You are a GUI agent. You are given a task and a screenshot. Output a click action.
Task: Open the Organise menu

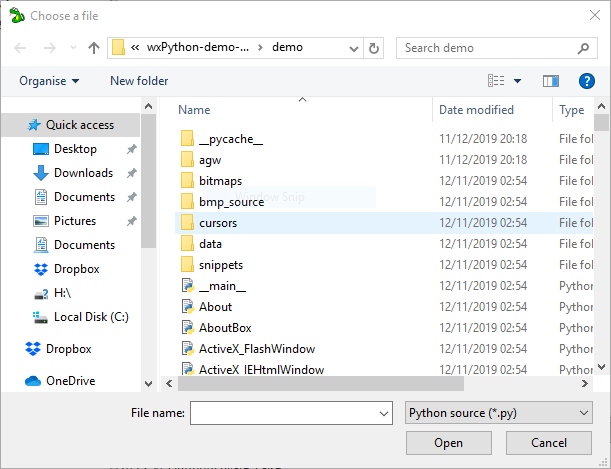pos(49,81)
